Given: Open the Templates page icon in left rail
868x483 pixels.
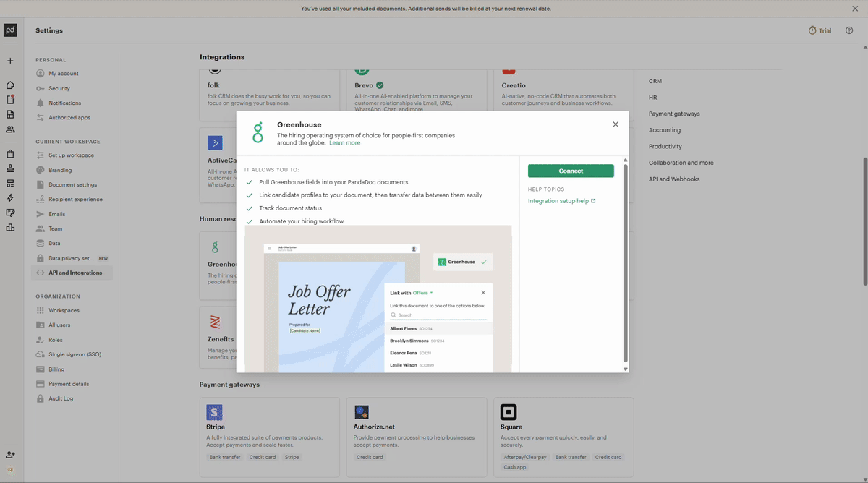Looking at the screenshot, I should (10, 114).
